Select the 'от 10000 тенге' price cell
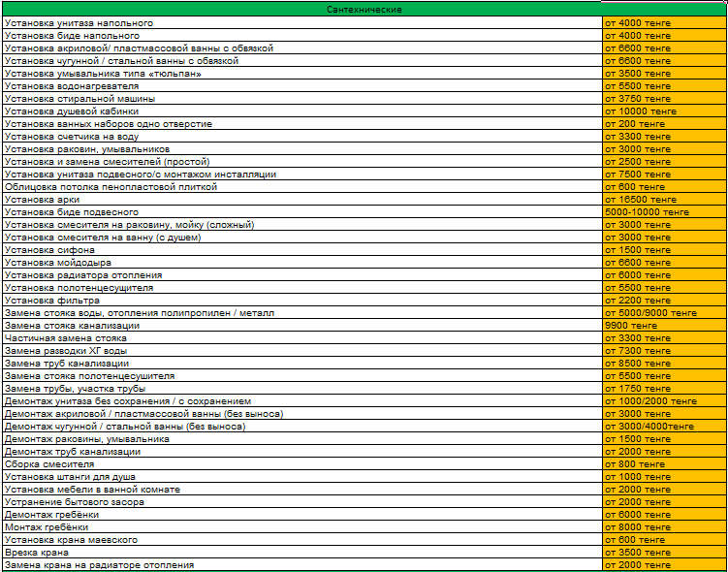 664,111
